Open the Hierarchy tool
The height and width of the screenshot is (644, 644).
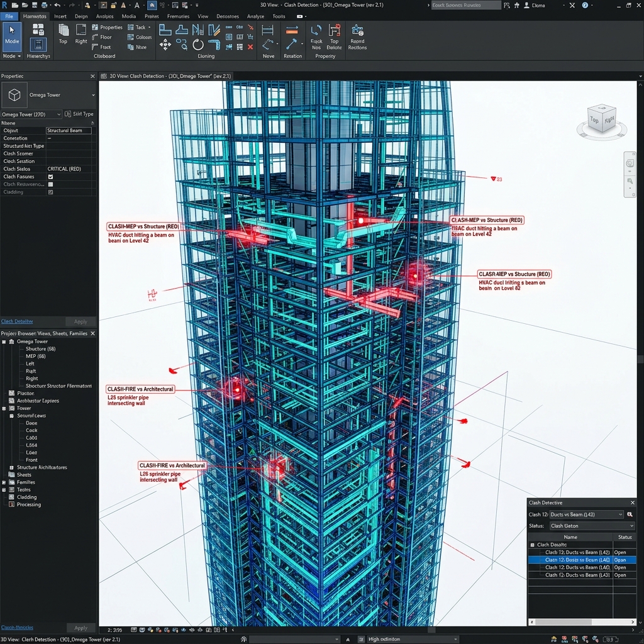[x=38, y=40]
